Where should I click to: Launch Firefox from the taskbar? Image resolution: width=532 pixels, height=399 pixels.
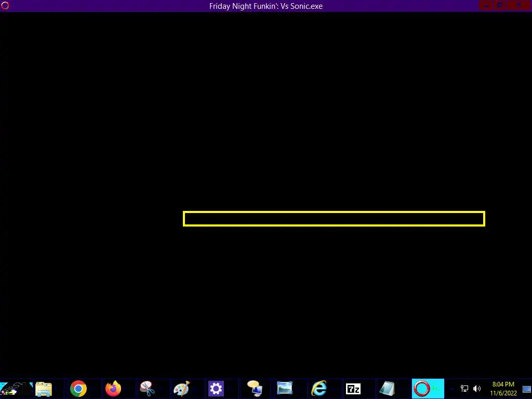coord(113,389)
